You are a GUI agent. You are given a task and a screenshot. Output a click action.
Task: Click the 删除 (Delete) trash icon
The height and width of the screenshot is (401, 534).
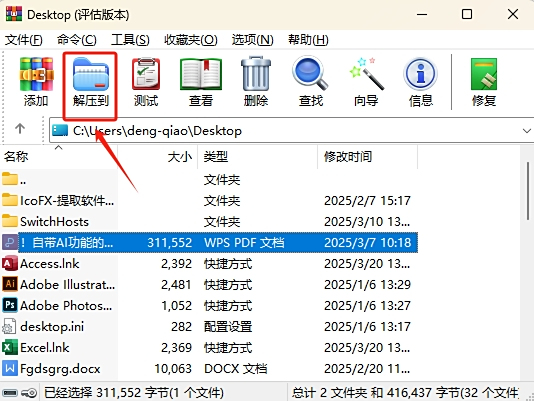coord(256,74)
